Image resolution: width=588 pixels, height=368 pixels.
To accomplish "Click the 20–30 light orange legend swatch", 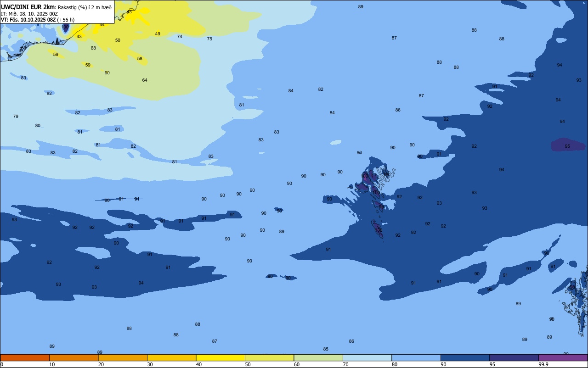I will 123,357.
